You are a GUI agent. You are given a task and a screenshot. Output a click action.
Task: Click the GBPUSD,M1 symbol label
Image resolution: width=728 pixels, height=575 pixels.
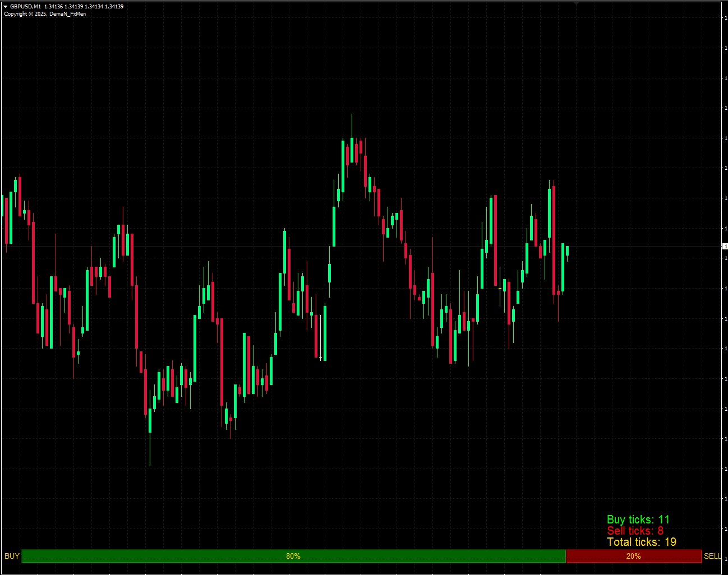[25, 7]
